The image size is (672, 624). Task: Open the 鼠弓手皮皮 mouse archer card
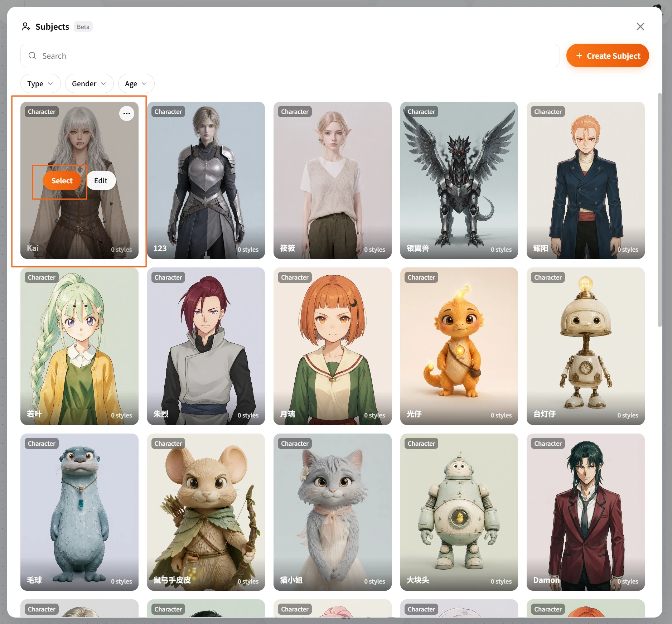[x=206, y=512]
